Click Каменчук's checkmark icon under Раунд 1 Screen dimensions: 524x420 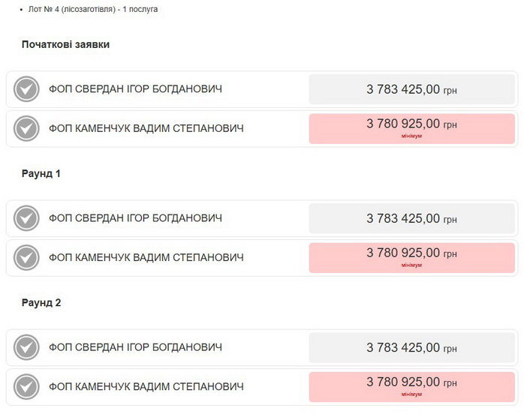(26, 258)
